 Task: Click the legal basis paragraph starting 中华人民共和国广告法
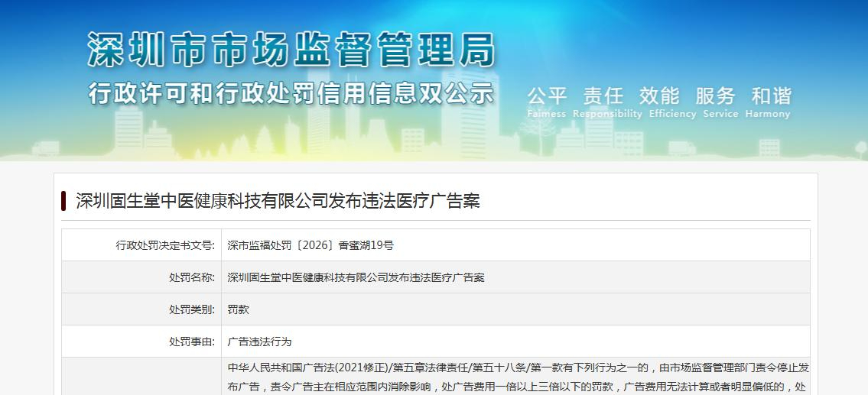click(519, 377)
